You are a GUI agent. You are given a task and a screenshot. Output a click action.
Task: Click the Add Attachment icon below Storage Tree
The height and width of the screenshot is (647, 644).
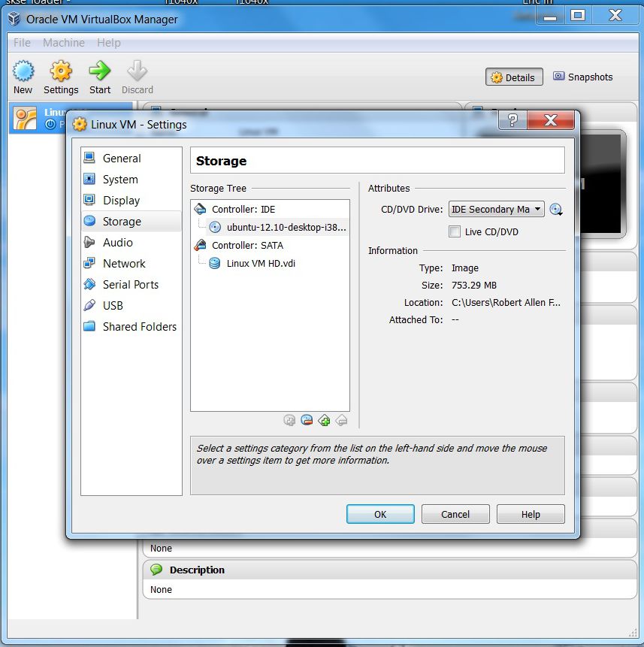289,421
